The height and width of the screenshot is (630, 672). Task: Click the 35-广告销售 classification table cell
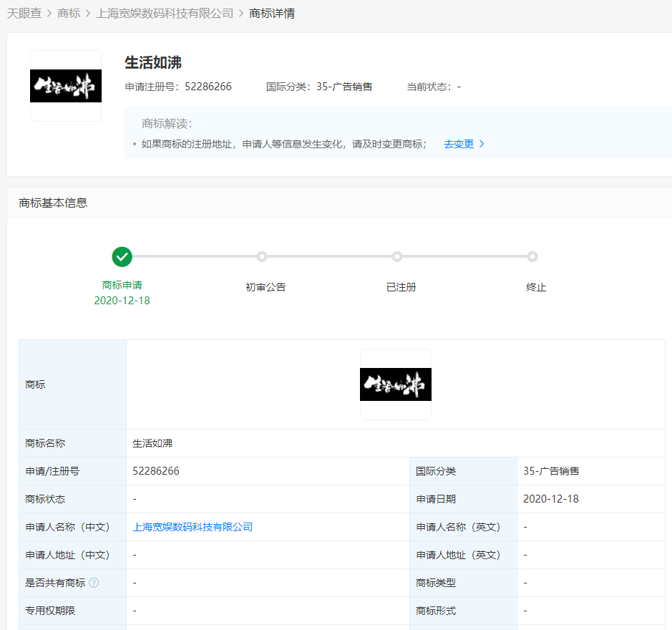(551, 471)
